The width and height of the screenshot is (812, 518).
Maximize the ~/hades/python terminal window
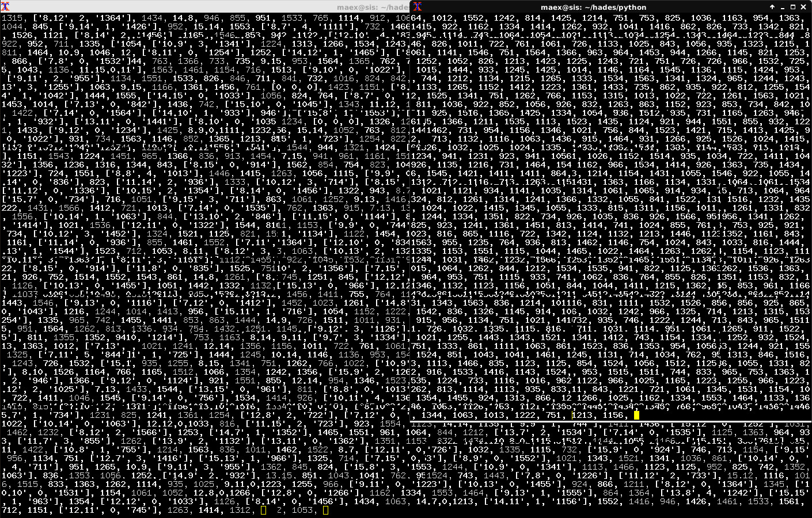point(793,7)
